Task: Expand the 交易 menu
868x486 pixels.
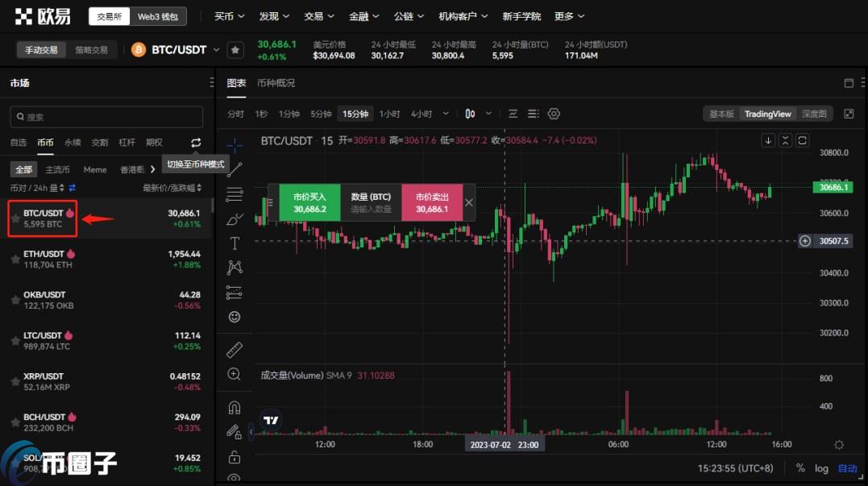Action: pos(319,17)
